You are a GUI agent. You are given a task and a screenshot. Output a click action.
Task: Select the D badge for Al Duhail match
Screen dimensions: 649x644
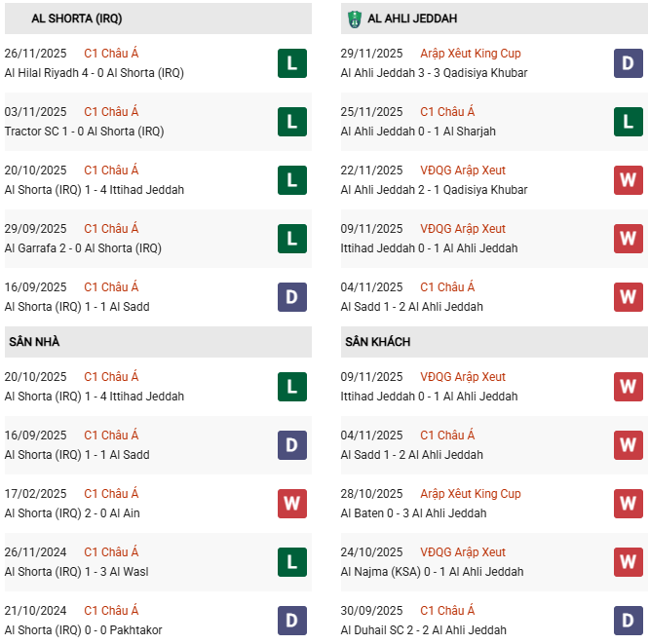coord(628,621)
